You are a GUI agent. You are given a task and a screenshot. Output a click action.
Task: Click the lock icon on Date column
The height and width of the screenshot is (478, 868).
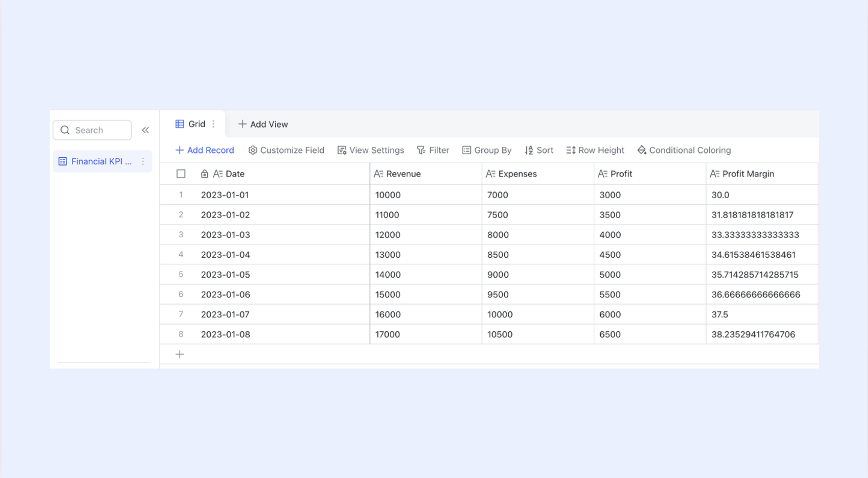coord(204,174)
